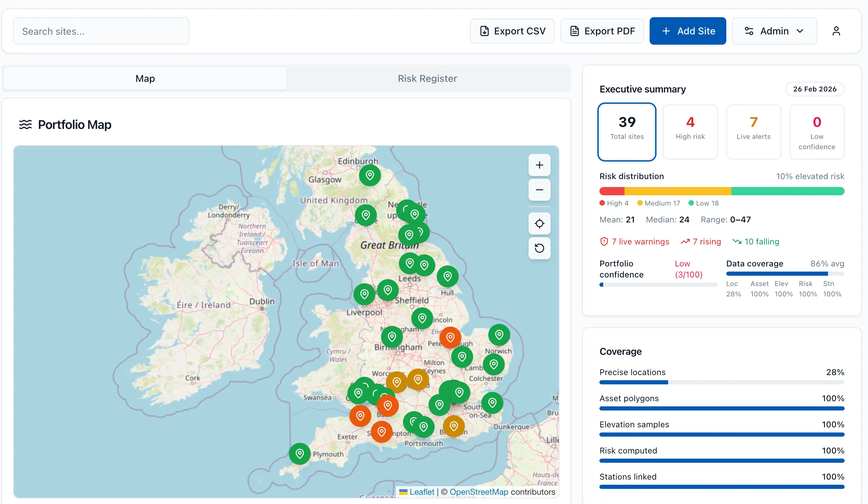Click the Export PDF document icon

tap(574, 31)
